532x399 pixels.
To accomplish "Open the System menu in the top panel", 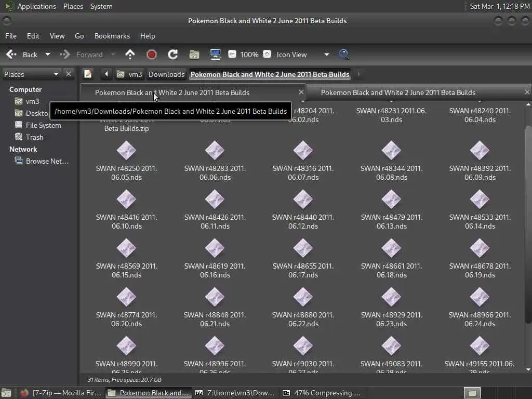I will [x=101, y=6].
